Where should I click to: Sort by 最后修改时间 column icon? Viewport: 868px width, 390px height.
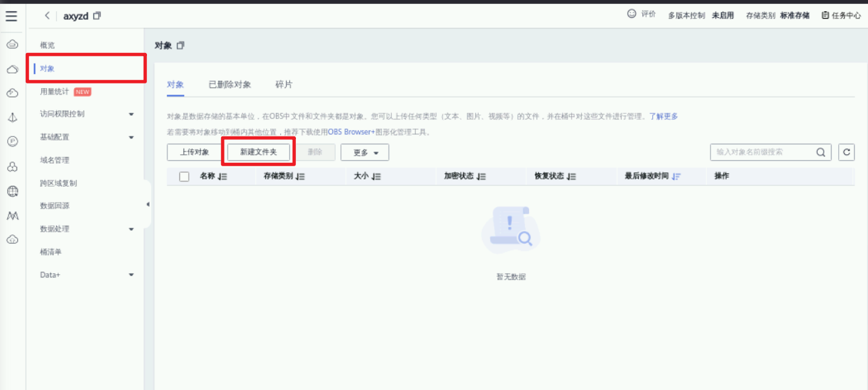(x=676, y=177)
